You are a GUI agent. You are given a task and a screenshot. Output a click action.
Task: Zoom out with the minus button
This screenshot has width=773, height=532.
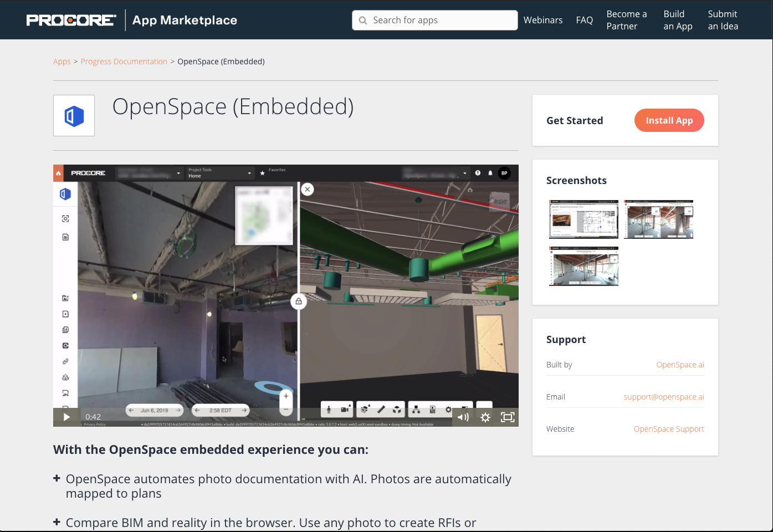tap(286, 410)
